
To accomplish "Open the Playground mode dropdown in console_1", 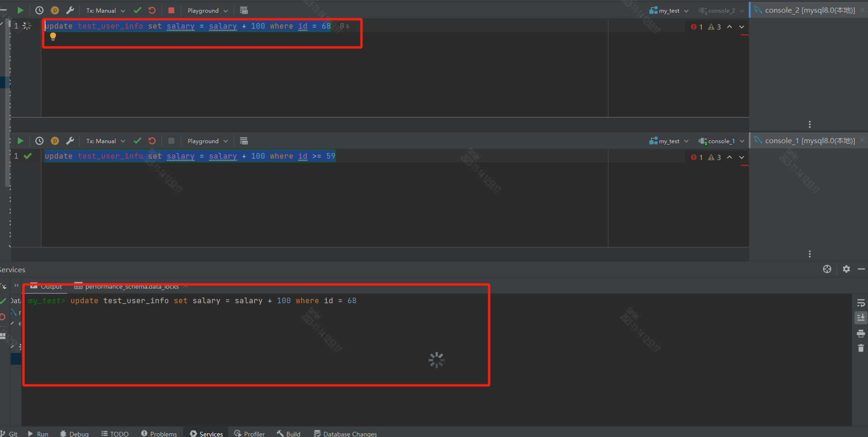I will pos(207,141).
